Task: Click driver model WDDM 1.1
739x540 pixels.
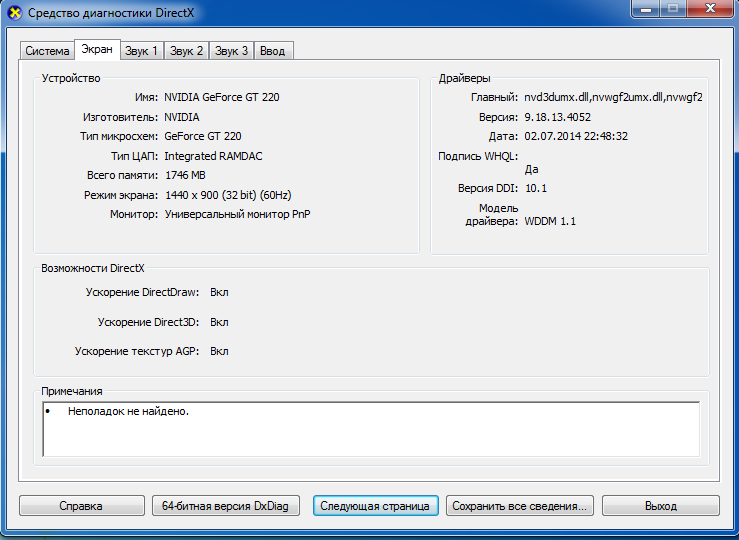Action: 550,221
